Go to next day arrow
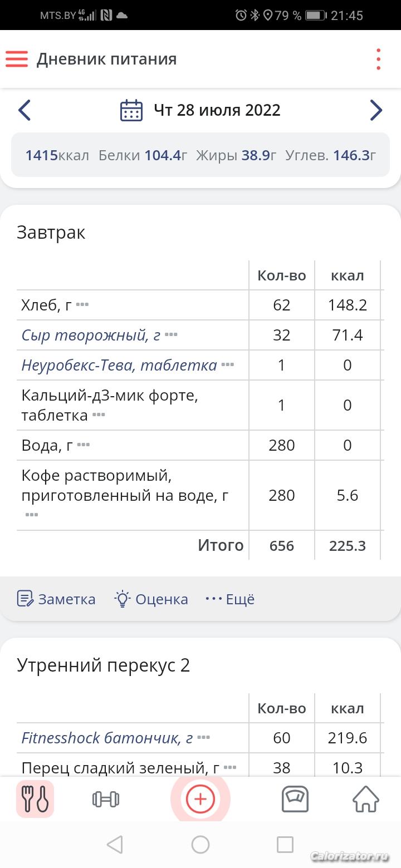 pyautogui.click(x=376, y=110)
